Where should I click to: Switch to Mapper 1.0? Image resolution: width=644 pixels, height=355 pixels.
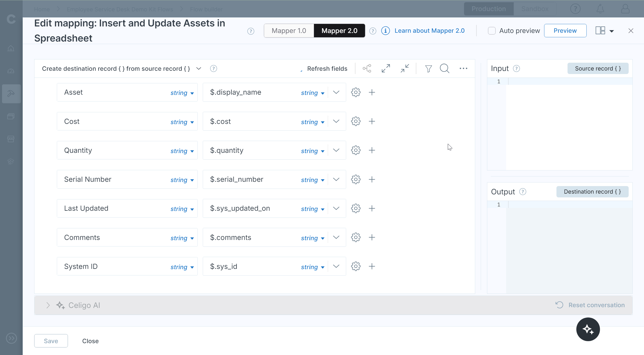pos(289,31)
